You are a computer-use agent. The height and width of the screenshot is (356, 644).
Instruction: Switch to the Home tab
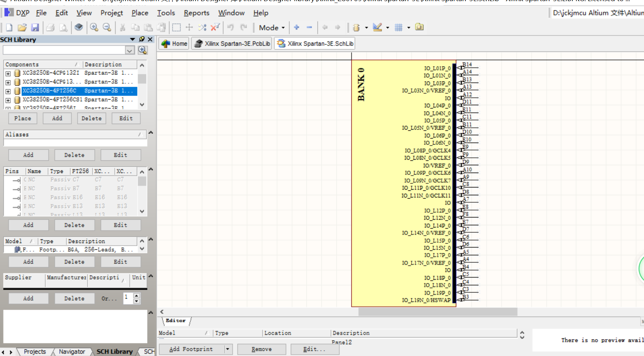click(x=174, y=44)
